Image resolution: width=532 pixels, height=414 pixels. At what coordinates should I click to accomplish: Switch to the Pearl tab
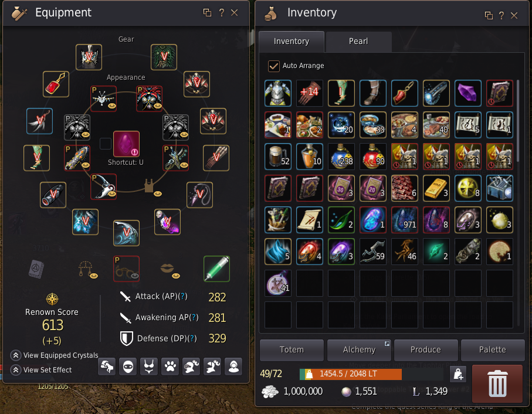pos(358,42)
